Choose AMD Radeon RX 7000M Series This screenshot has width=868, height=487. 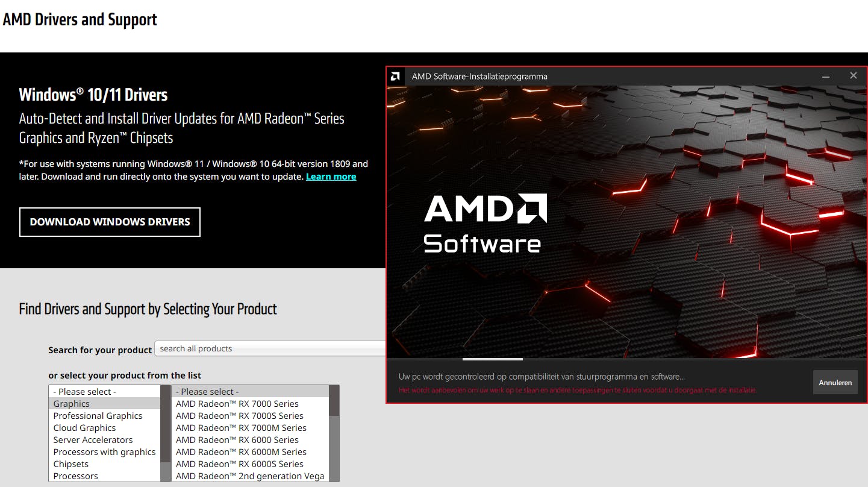pos(250,428)
